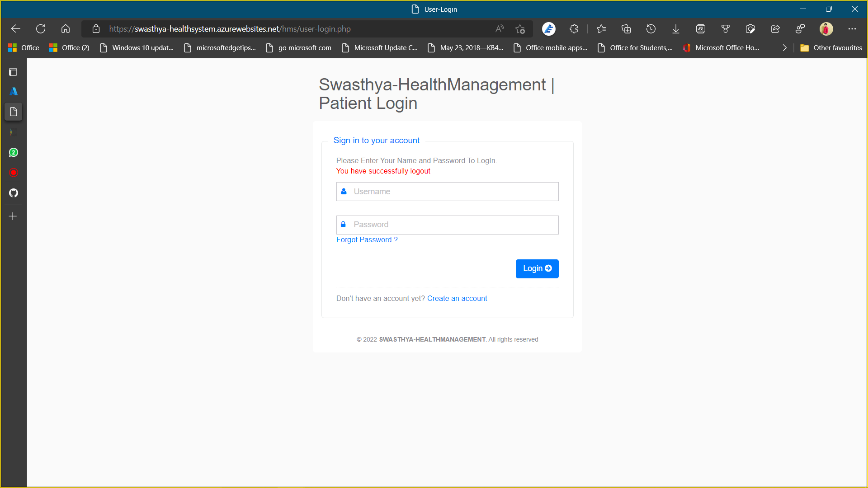Open the Office (2) bookmark
Viewport: 868px width, 488px height.
69,48
